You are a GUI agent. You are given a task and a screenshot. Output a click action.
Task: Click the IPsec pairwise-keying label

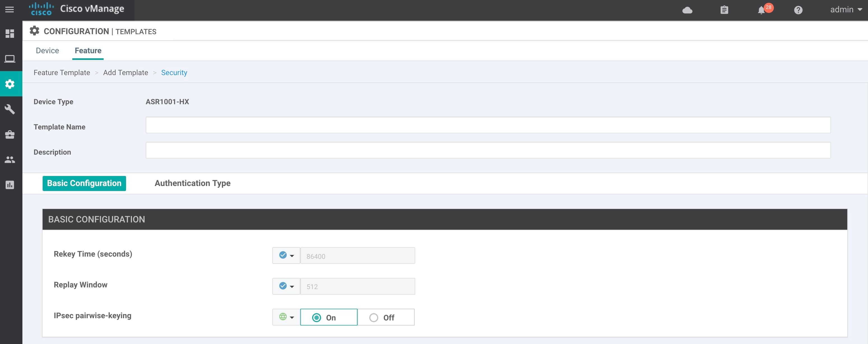coord(93,315)
